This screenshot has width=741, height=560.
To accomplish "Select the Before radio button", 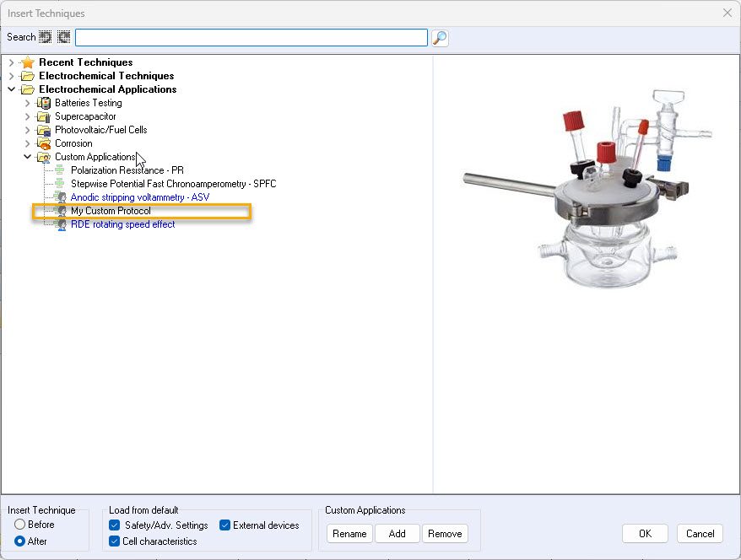I will coord(19,525).
